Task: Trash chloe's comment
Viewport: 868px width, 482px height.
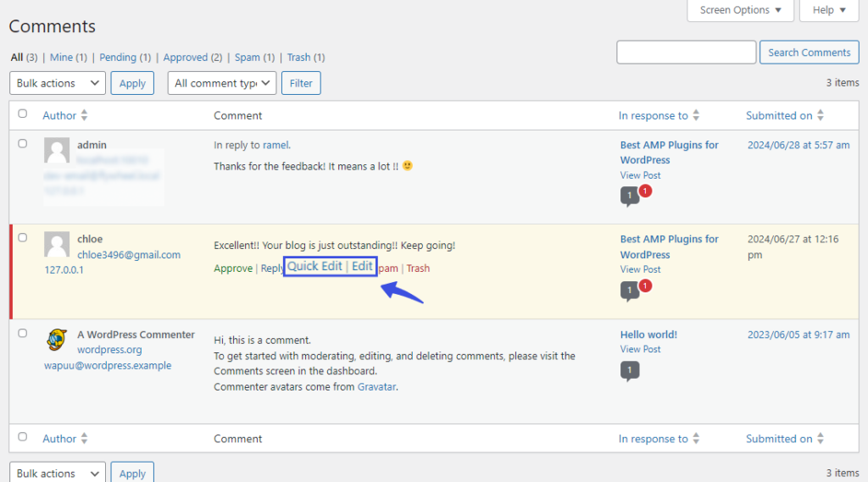Action: point(418,269)
